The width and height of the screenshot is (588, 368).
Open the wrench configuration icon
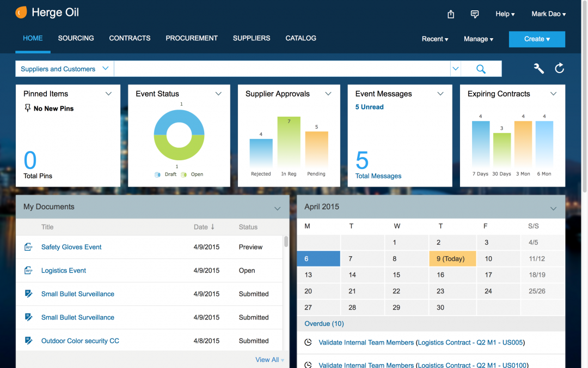point(539,68)
